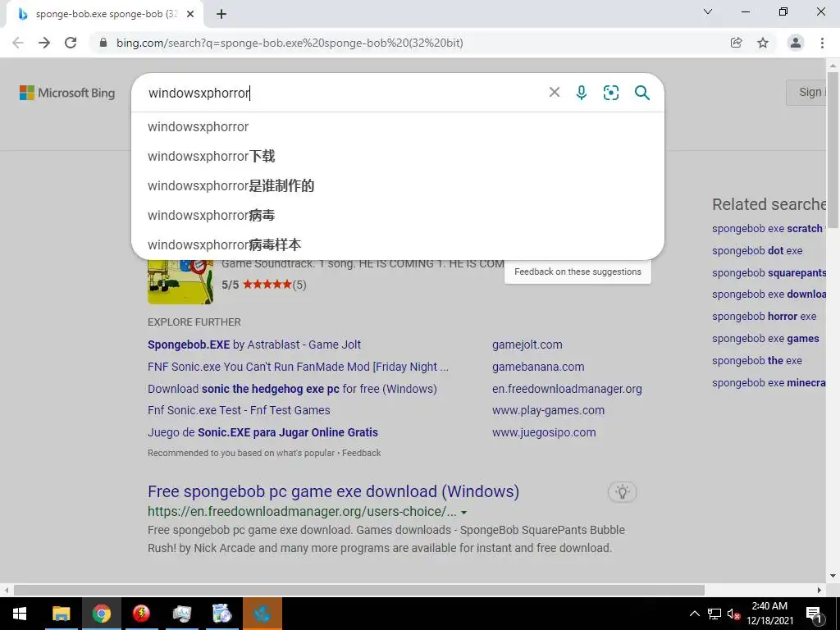Select suggestion "windowsxphorror病毒"
This screenshot has height=630, width=840.
click(x=398, y=216)
